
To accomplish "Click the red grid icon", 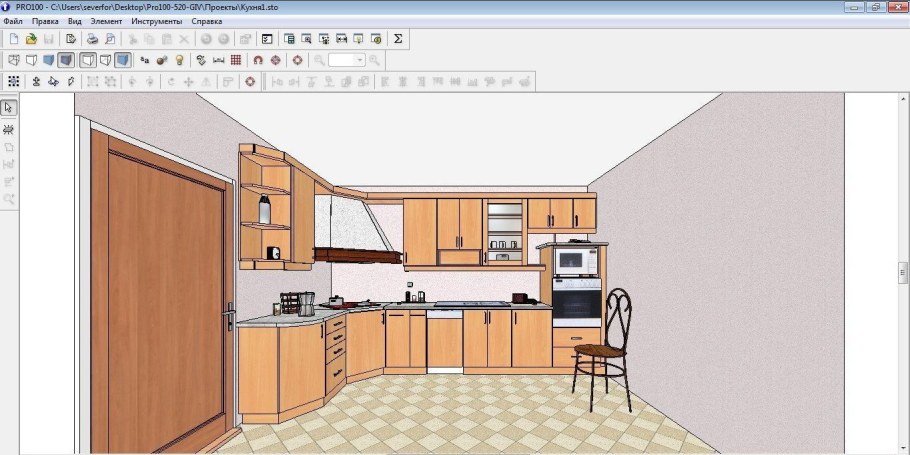I will (x=236, y=60).
